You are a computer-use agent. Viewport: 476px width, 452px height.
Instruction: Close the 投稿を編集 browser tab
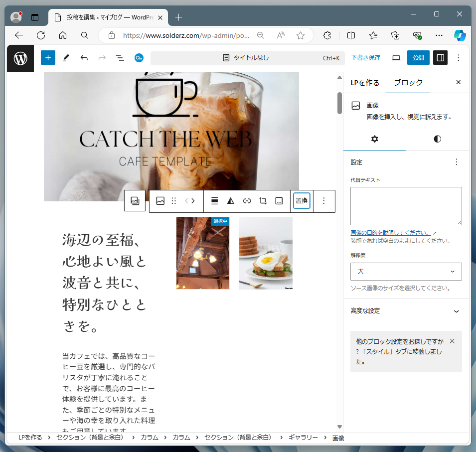[x=160, y=17]
